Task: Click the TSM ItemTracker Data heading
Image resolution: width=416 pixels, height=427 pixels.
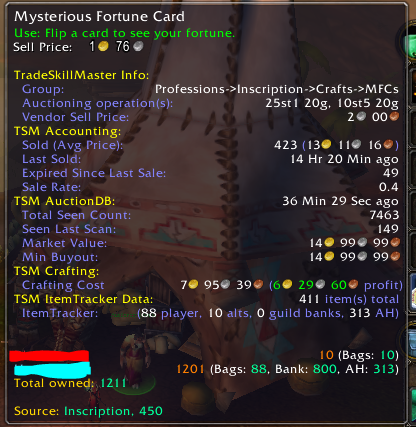Action: [83, 299]
